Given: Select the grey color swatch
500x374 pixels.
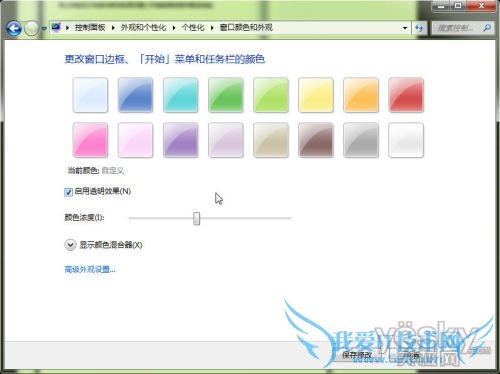Looking at the screenshot, I should (x=361, y=140).
